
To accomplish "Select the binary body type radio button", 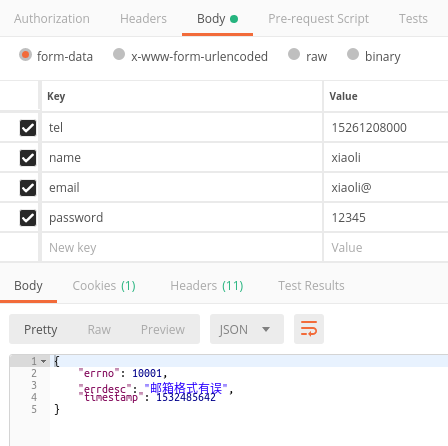I will (x=353, y=54).
